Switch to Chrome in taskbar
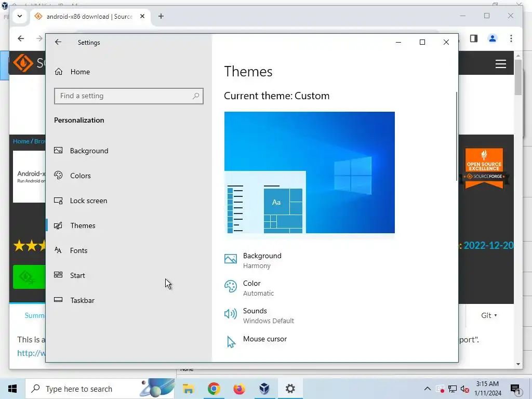The image size is (532, 399). click(214, 389)
